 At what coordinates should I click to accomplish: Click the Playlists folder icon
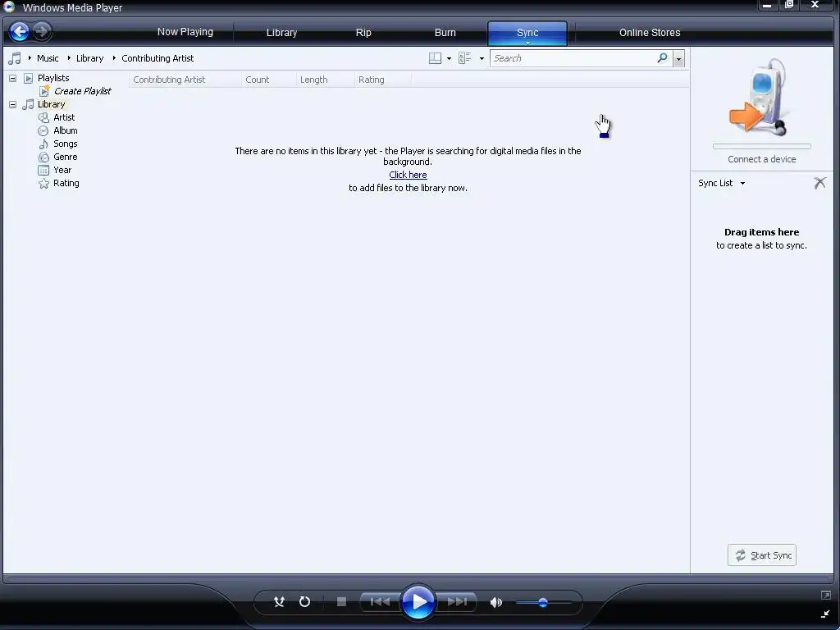(x=29, y=78)
